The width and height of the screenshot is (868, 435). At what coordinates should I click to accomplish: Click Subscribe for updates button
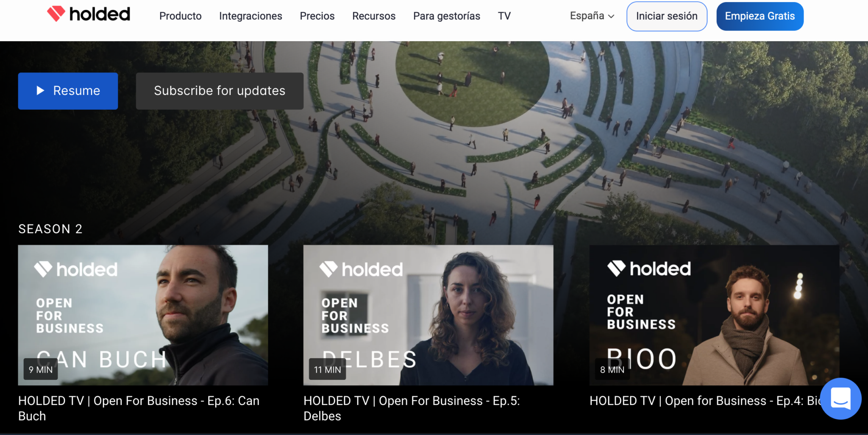(x=220, y=91)
